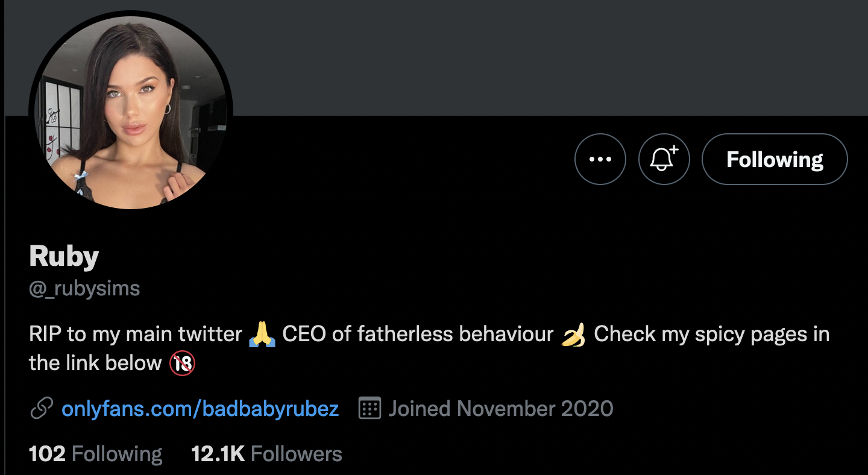Click the "CEO of fatherless behaviour" text

pos(417,334)
